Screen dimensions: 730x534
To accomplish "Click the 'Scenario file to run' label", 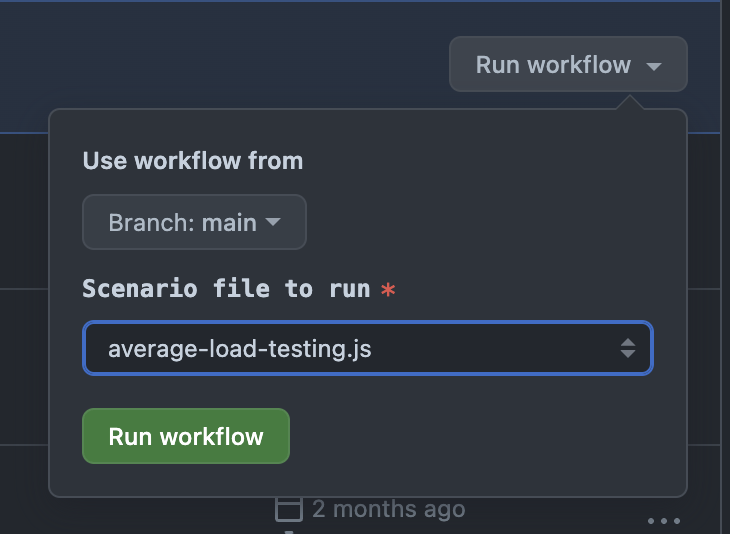I will 226,289.
